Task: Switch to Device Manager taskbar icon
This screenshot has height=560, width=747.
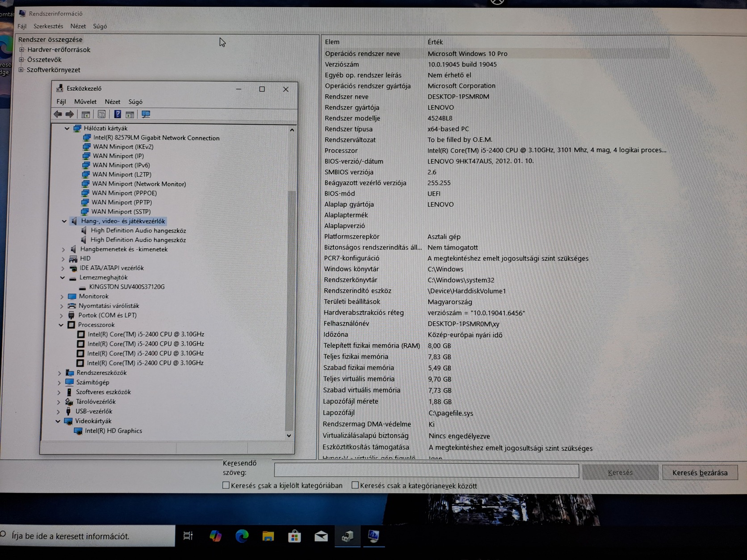Action: (348, 536)
